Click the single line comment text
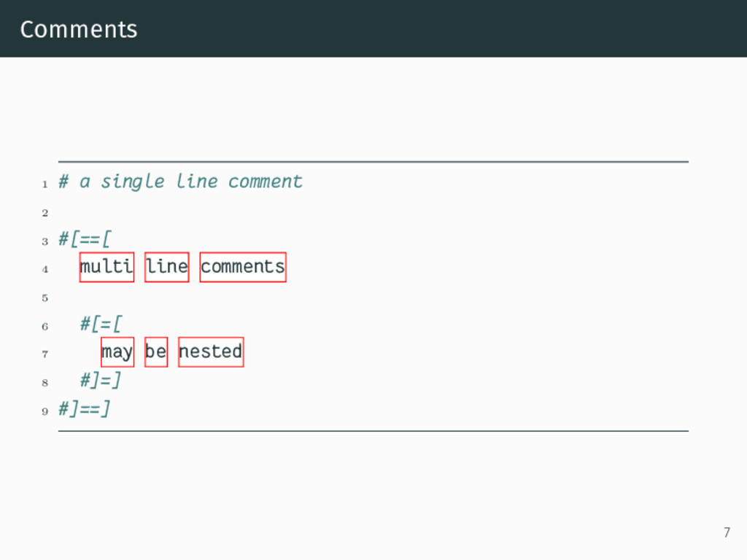Image resolution: width=747 pixels, height=560 pixels. (181, 182)
